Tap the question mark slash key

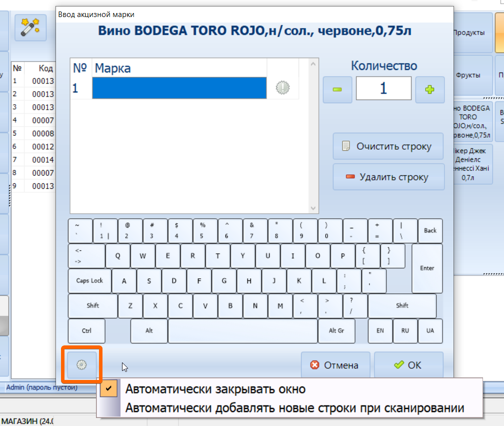coord(355,306)
